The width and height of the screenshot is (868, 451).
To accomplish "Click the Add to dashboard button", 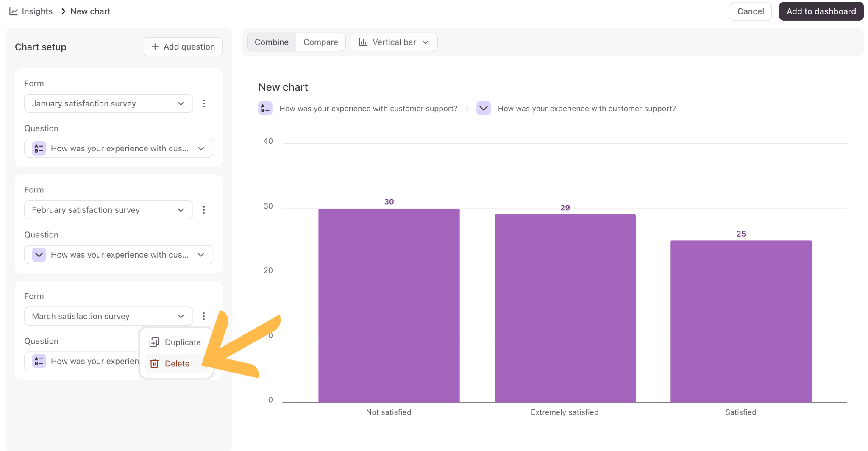I will pyautogui.click(x=821, y=11).
